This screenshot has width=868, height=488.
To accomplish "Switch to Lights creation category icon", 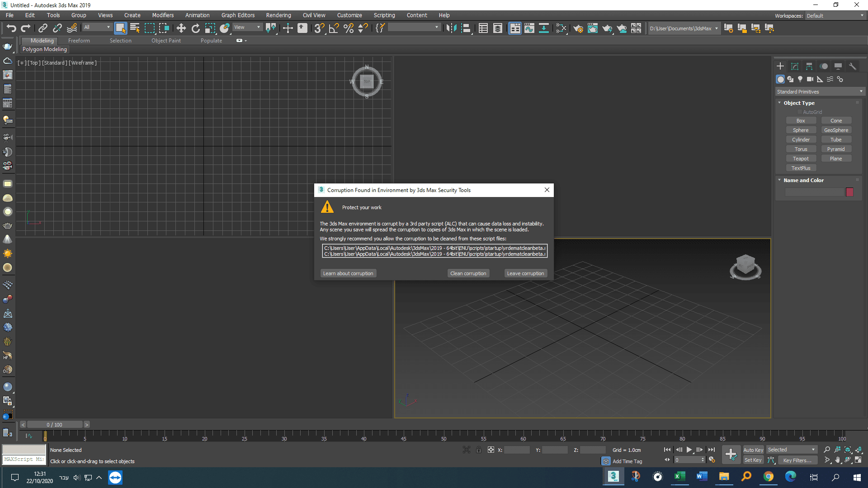I will (x=800, y=79).
